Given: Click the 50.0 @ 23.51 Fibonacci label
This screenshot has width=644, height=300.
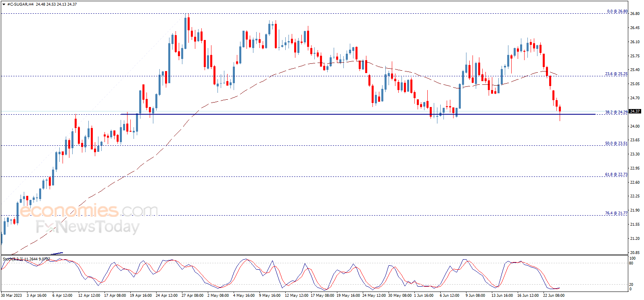Looking at the screenshot, I should (x=616, y=143).
